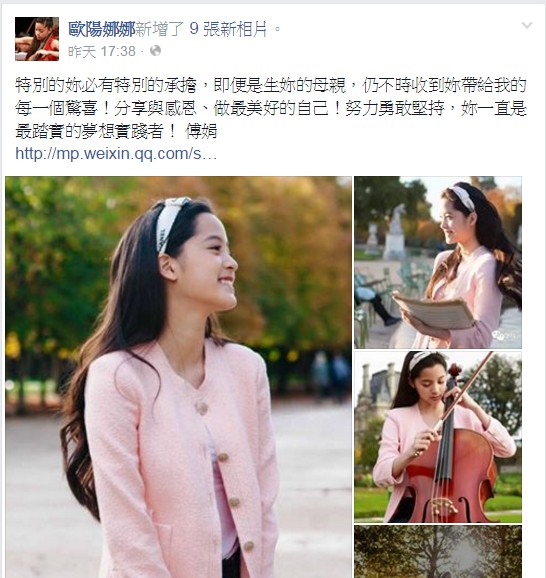Viewport: 546px width, 578px height.
Task: Click the public globe privacy icon
Action: click(x=156, y=51)
